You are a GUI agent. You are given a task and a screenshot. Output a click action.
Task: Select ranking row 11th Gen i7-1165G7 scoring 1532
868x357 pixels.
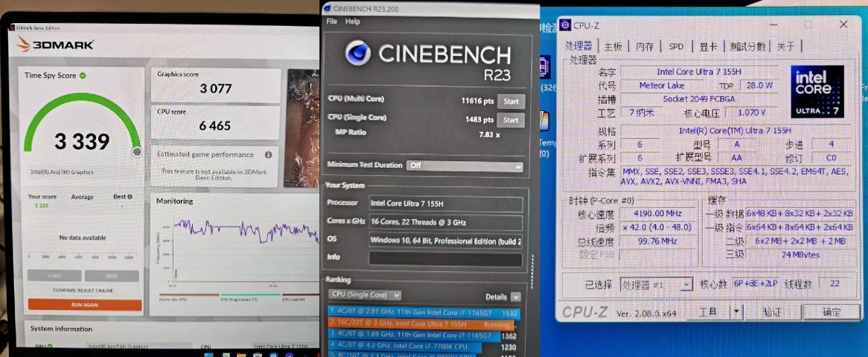(424, 312)
